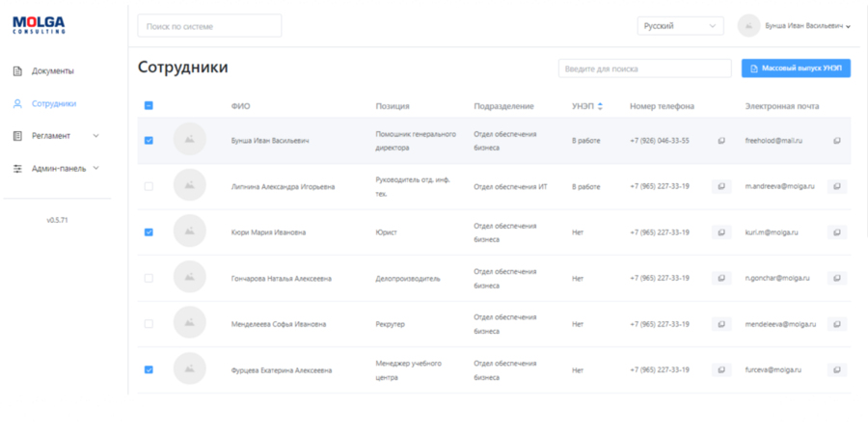Uncheck the checkbox for Фурцева Екатерина Алексеевна
The height and width of the screenshot is (436, 868).
coord(149,369)
